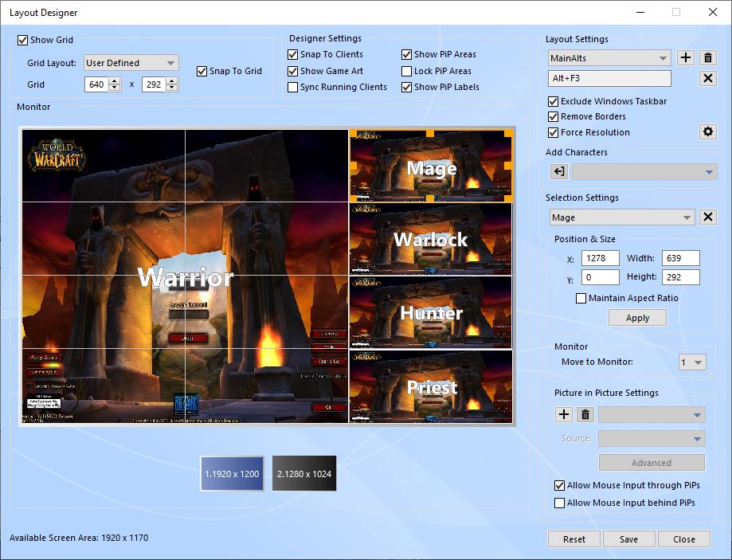The width and height of the screenshot is (732, 560).
Task: Open Force Resolution gear settings
Action: point(707,132)
